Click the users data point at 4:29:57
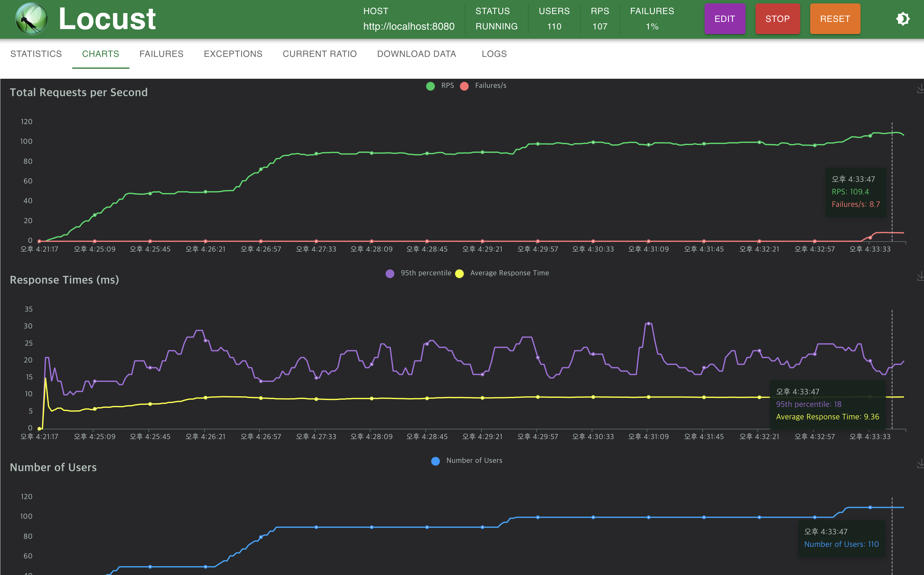Viewport: 924px width, 575px height. click(538, 517)
